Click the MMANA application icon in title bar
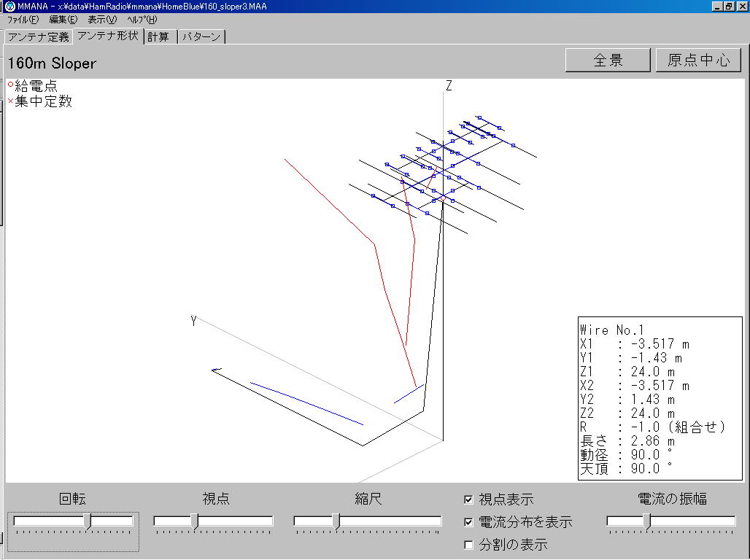Image resolution: width=750 pixels, height=560 pixels. pyautogui.click(x=9, y=6)
